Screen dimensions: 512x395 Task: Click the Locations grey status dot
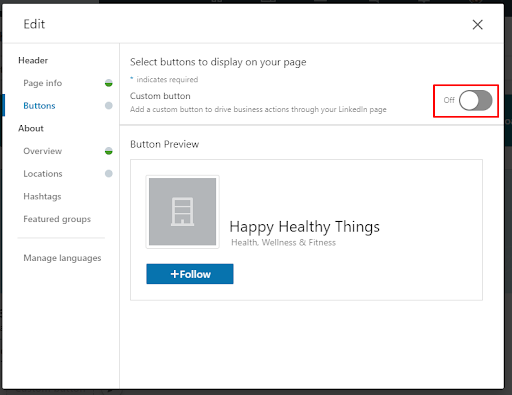tap(109, 174)
